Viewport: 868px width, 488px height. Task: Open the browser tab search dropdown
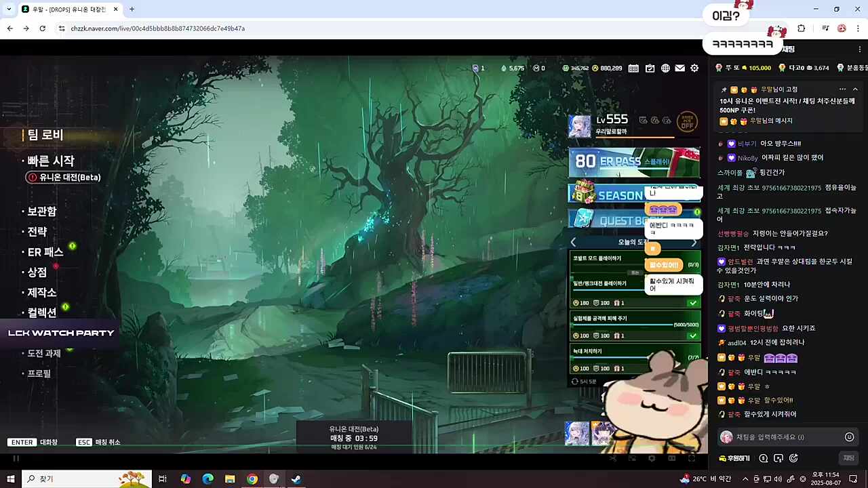click(x=9, y=9)
